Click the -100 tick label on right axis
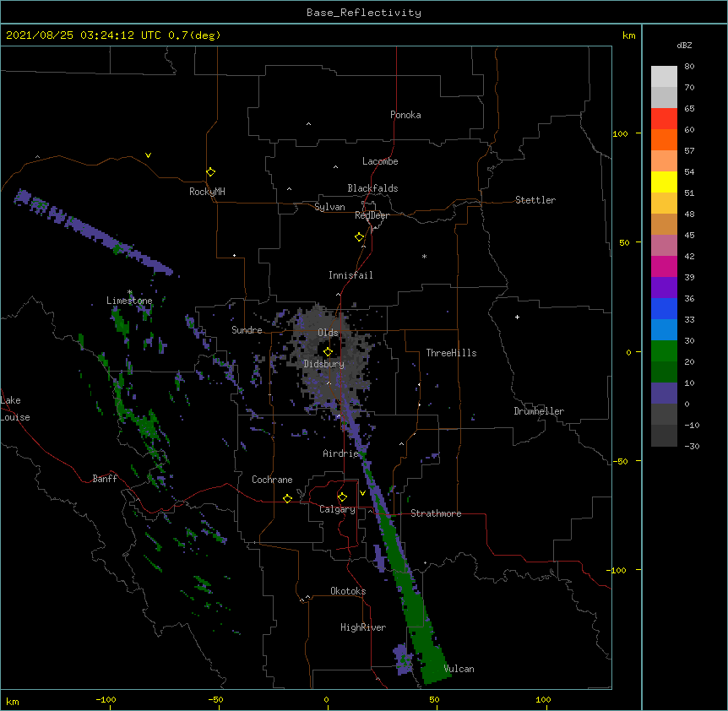 (617, 570)
